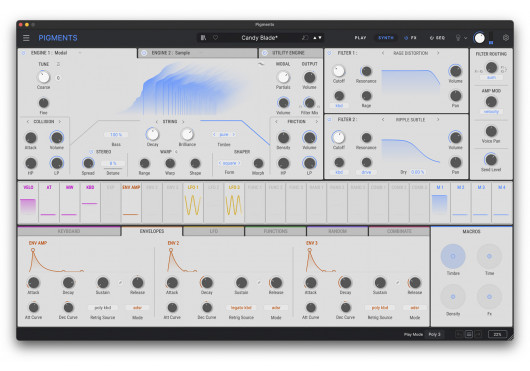Image resolution: width=530 pixels, height=371 pixels.
Task: Toggle Utility Engine power button
Action: 265,53
